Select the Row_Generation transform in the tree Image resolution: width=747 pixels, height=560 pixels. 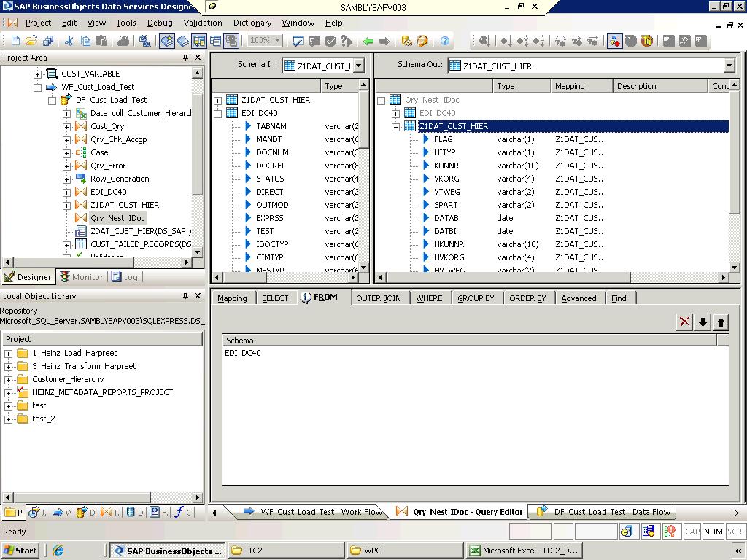click(x=120, y=179)
